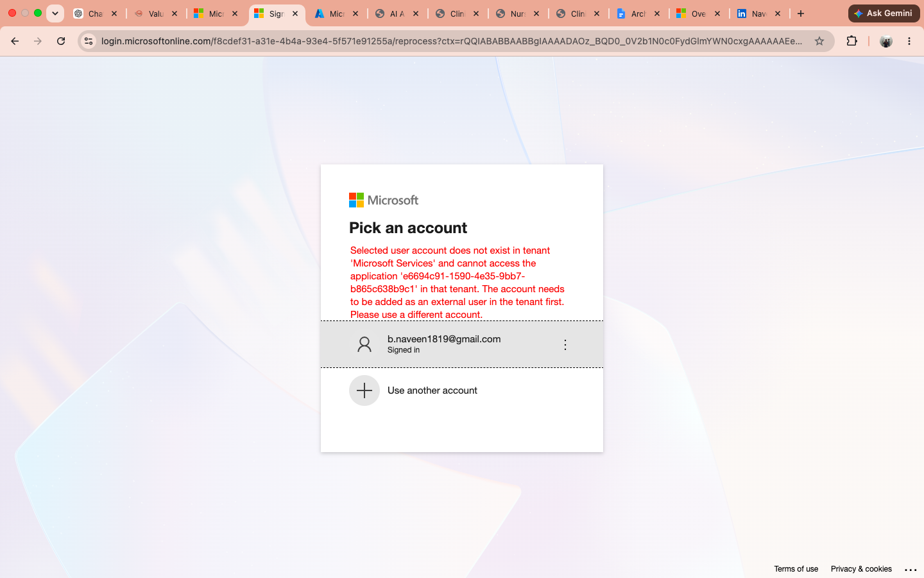
Task: Open account options for b.naveen1819@gmail.com
Action: click(x=565, y=345)
